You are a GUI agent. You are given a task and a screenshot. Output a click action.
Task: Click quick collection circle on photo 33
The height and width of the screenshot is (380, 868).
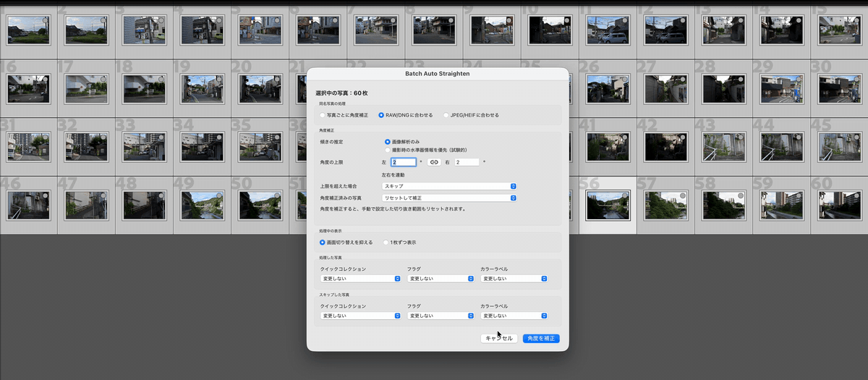[161, 138]
